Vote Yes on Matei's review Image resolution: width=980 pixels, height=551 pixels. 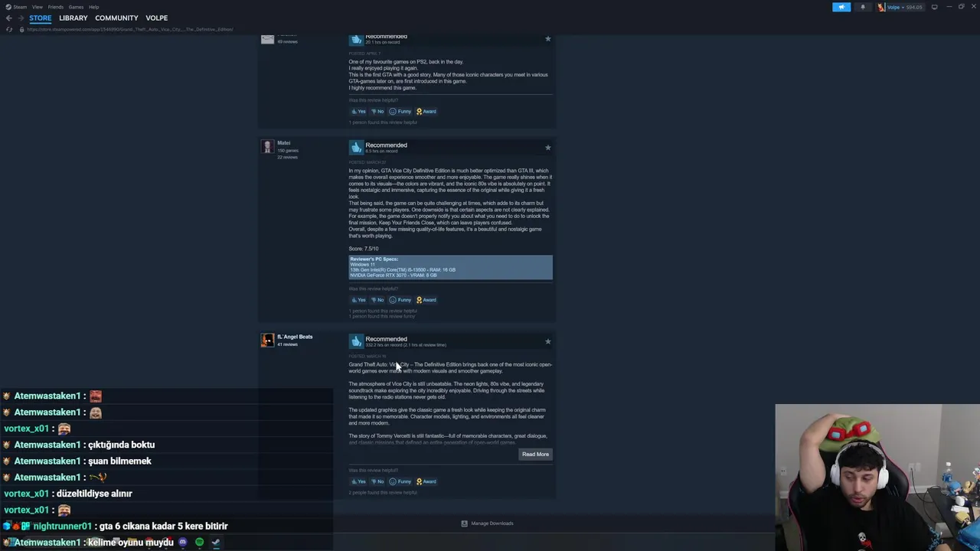click(358, 300)
